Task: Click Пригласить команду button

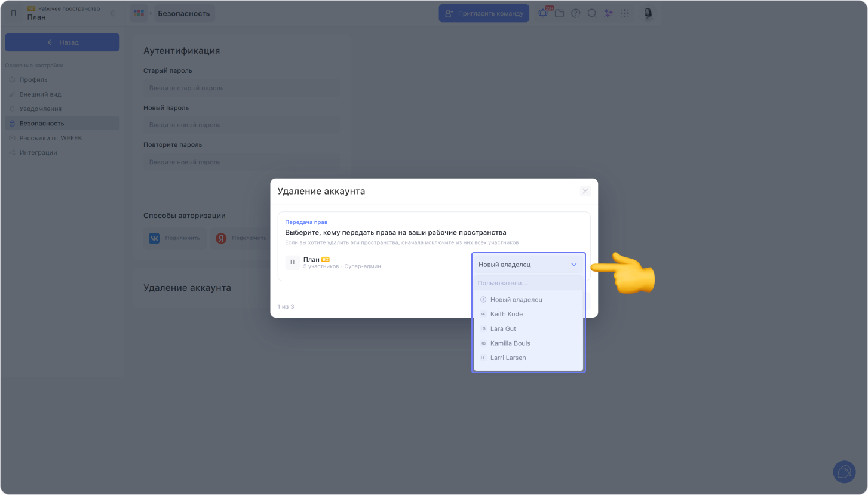Action: click(484, 13)
